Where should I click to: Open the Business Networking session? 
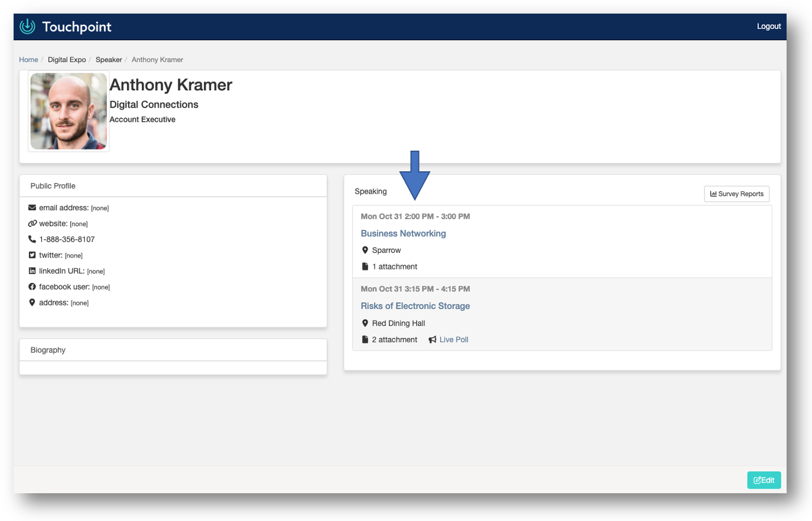403,233
